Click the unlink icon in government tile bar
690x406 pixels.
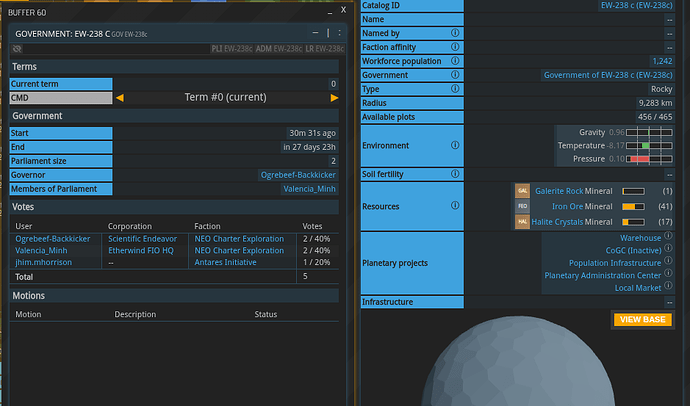click(x=17, y=49)
